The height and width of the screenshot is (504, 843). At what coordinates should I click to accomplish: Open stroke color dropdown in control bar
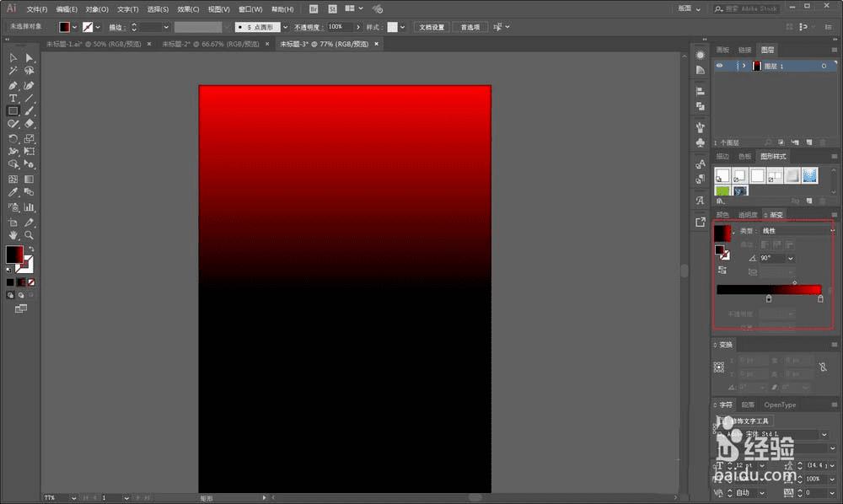point(98,27)
